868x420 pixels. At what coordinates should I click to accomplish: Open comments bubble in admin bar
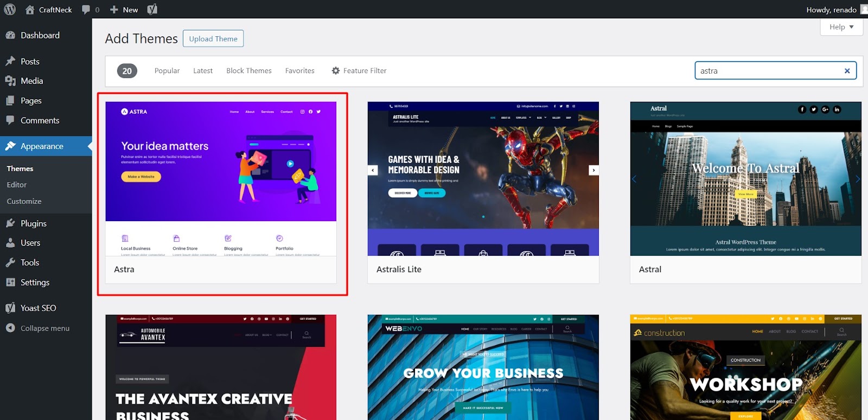click(x=86, y=10)
